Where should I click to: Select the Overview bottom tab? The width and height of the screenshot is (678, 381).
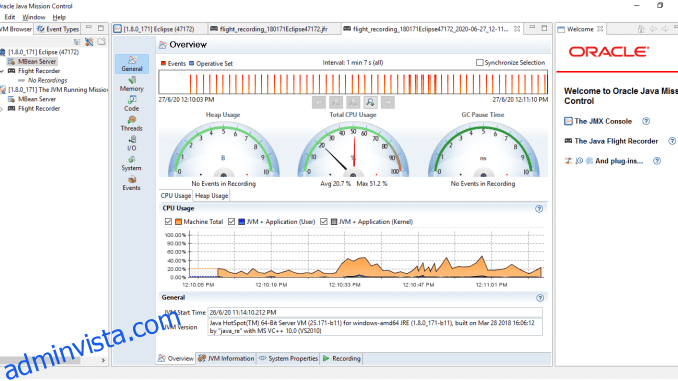coord(176,359)
